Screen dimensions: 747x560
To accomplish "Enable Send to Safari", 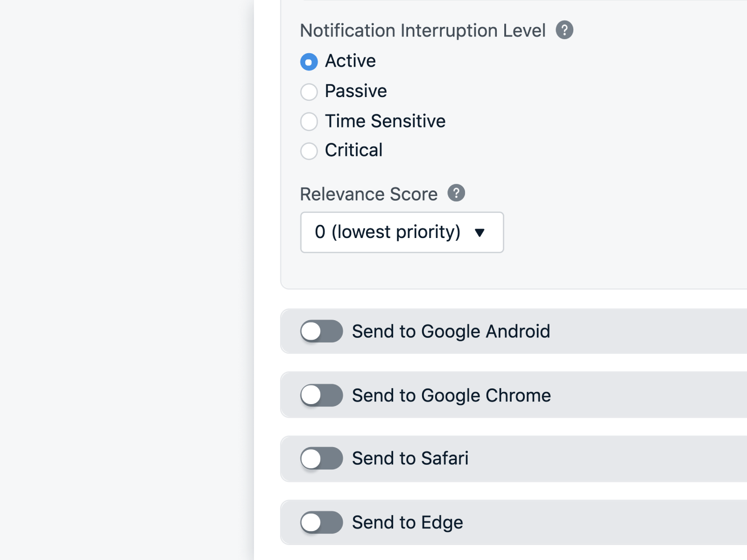I will click(321, 459).
